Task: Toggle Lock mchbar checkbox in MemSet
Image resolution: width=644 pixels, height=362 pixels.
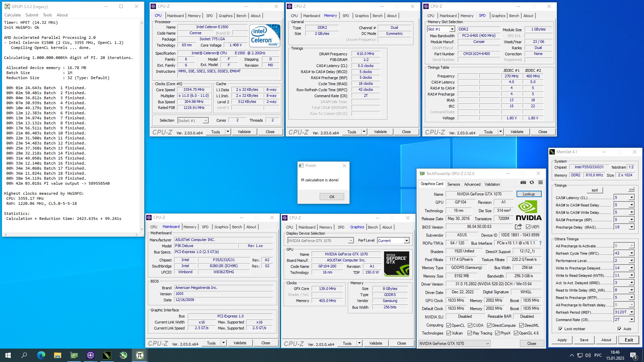Action: (560, 329)
